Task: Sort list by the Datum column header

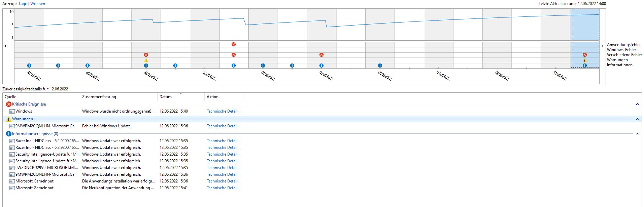Action: coord(181,97)
